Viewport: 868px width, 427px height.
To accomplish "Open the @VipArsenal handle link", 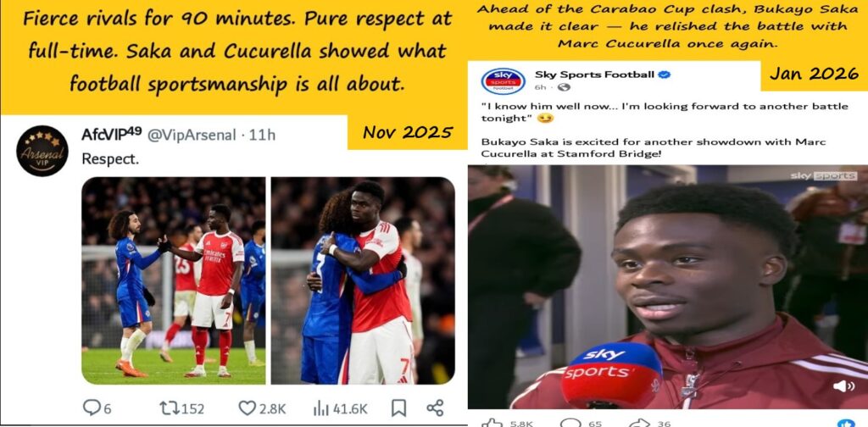I will coord(192,135).
